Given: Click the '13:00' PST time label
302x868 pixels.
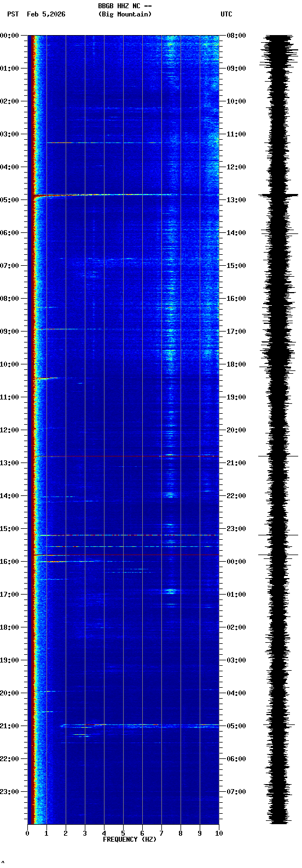Looking at the screenshot, I should 9,463.
